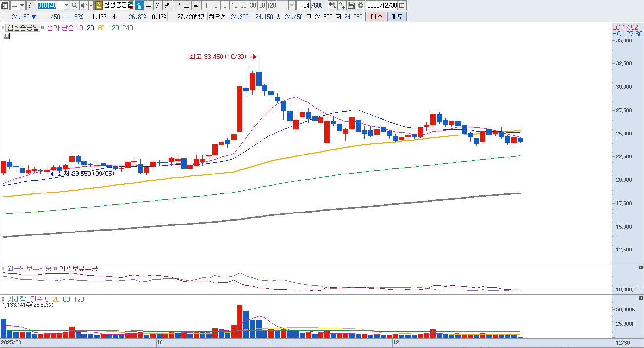Select the 월 (monthly) chart tab

click(158, 5)
